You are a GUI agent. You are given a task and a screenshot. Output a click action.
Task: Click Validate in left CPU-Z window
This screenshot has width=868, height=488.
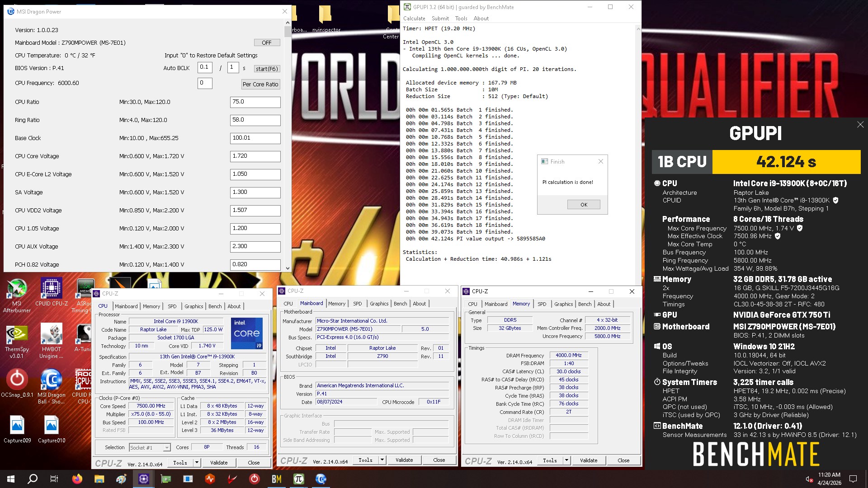(x=219, y=463)
